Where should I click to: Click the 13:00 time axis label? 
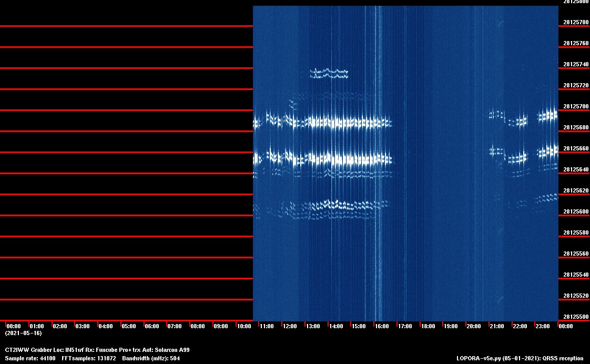[x=313, y=326]
